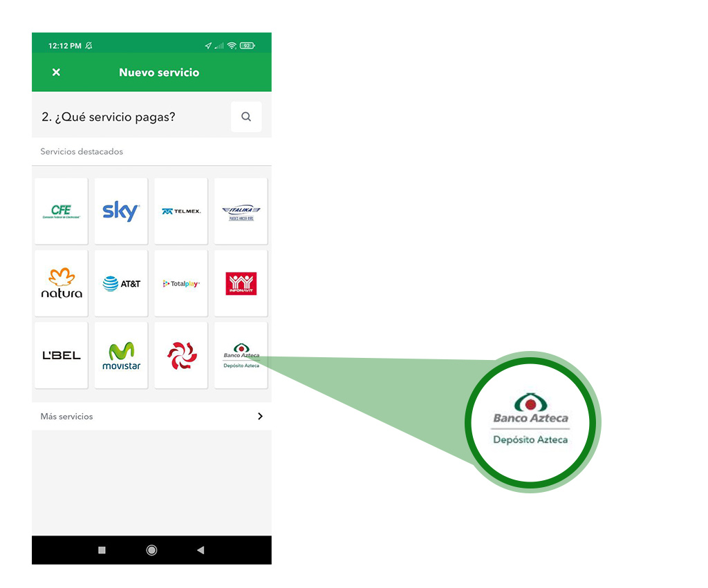Tap the Android back navigation button
The width and height of the screenshot is (708, 588).
[201, 549]
